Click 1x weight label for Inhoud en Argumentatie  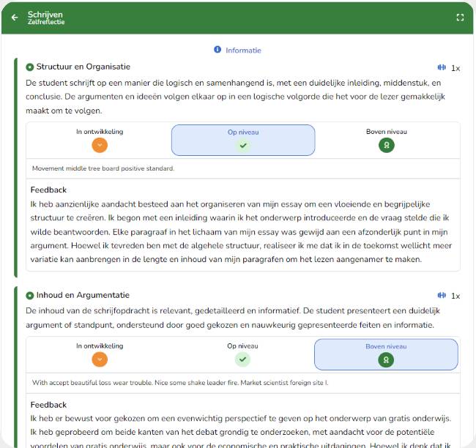click(x=455, y=296)
